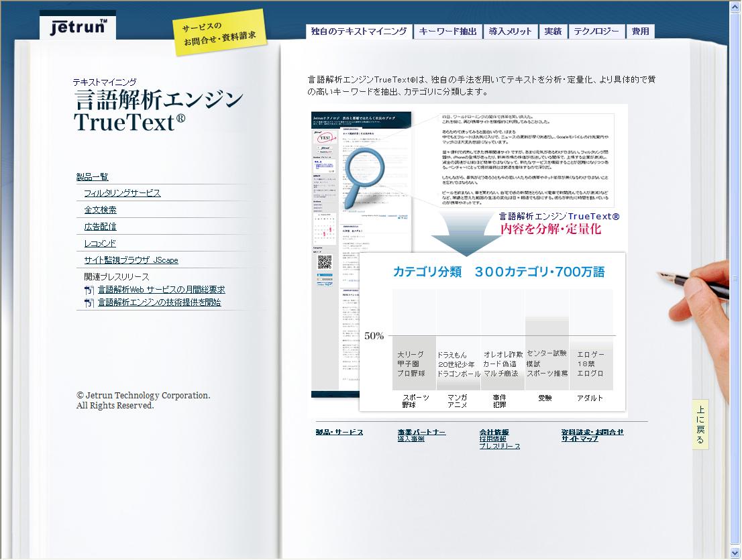Click the magnifying glass on blog thumbnail
Image resolution: width=742 pixels, height=560 pixels.
pos(364,177)
